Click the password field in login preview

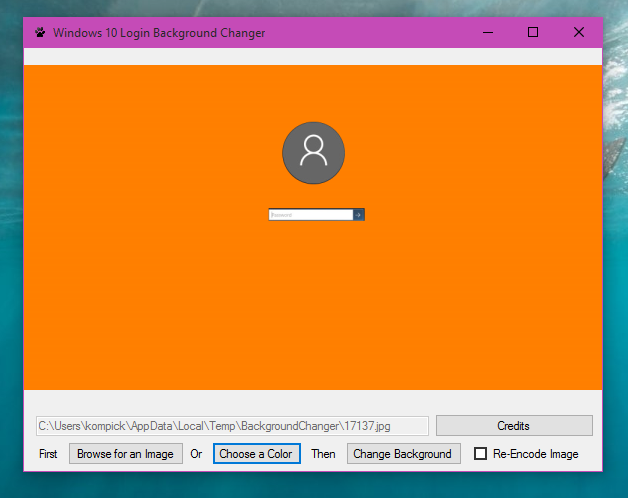point(311,215)
